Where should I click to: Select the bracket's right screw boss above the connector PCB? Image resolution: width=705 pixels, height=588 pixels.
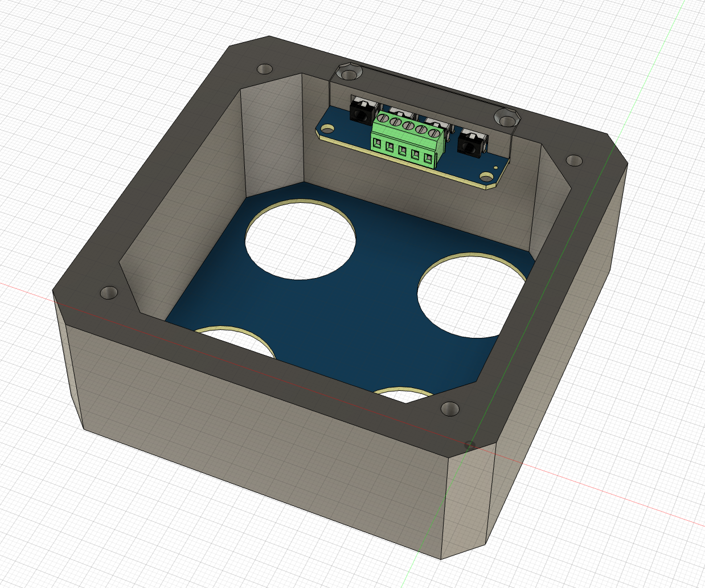506,119
